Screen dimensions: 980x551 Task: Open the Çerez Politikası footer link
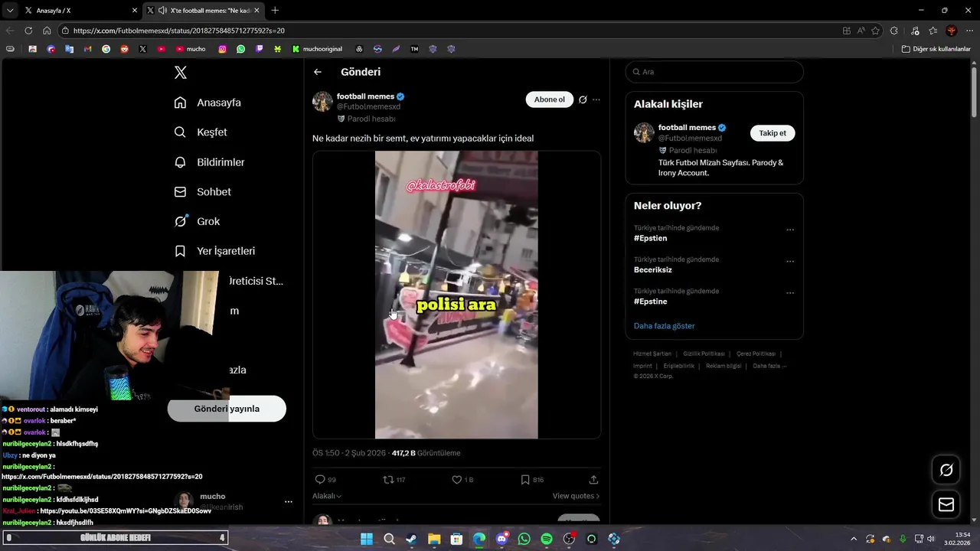(x=756, y=354)
